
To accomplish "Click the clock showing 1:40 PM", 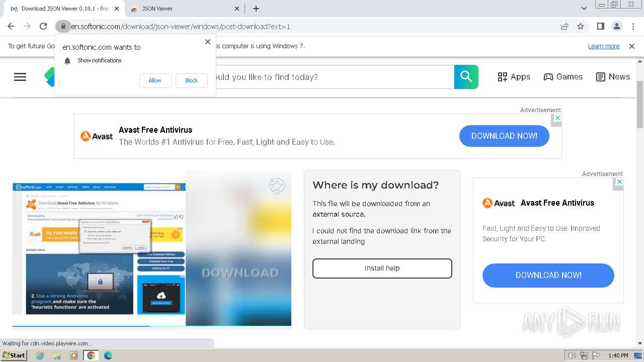I will pyautogui.click(x=618, y=355).
